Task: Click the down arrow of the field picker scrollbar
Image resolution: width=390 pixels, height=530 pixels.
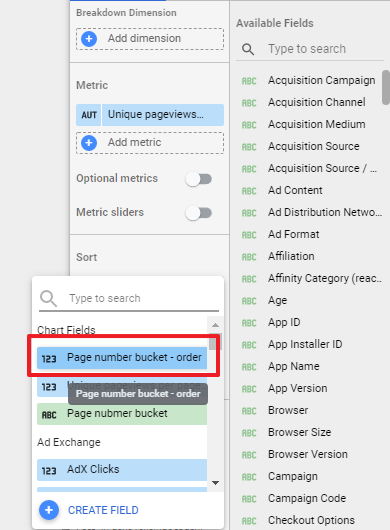Action: click(215, 483)
